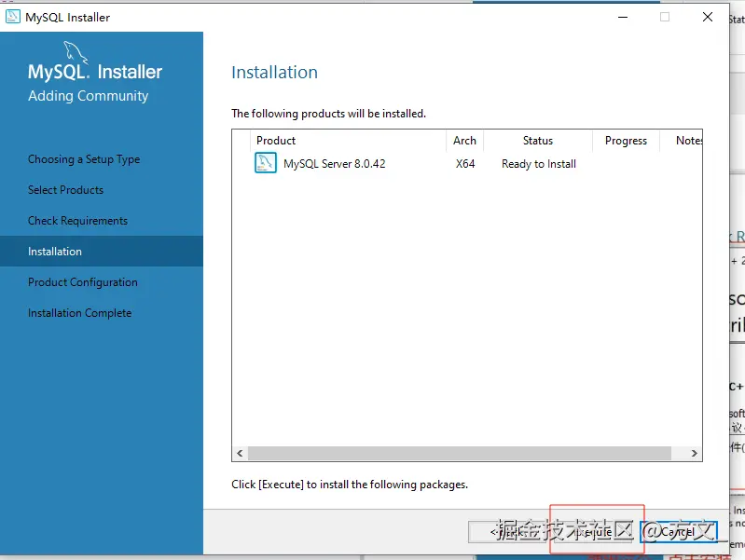Click the right arrow of horizontal scrollbar
The width and height of the screenshot is (745, 560).
(694, 453)
